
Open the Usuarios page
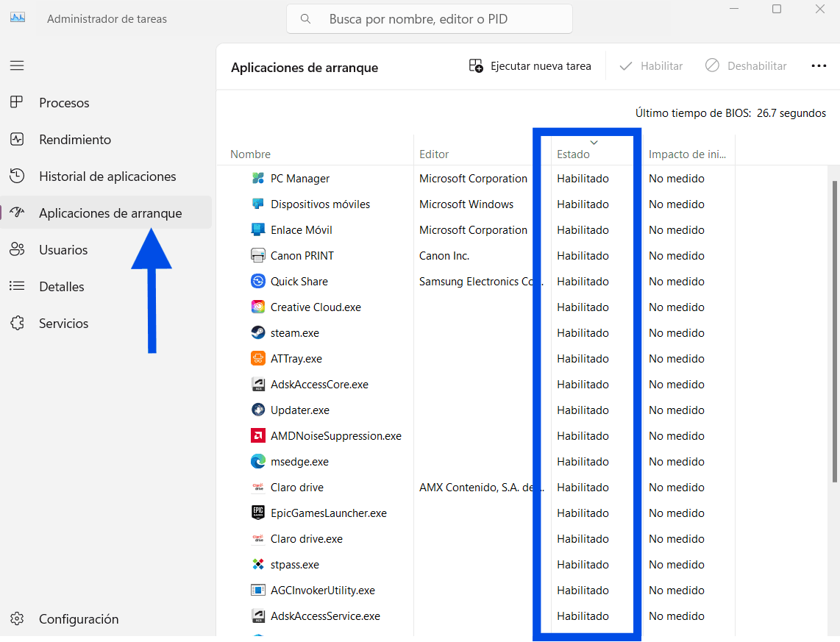point(63,250)
